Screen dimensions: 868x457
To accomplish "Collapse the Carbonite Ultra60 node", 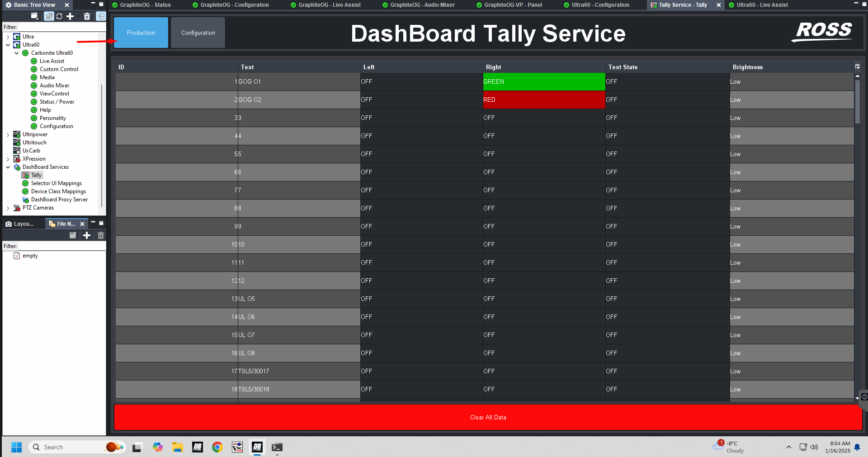I will pos(17,53).
